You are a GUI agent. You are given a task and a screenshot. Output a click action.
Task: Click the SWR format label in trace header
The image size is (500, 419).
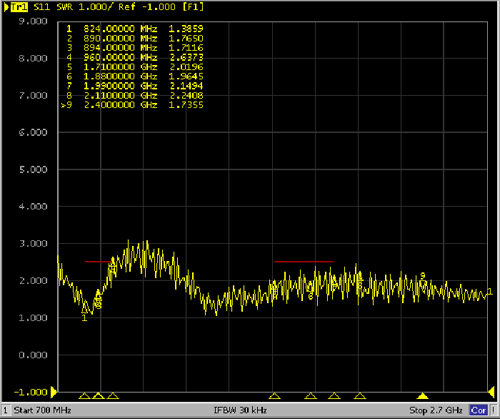64,7
